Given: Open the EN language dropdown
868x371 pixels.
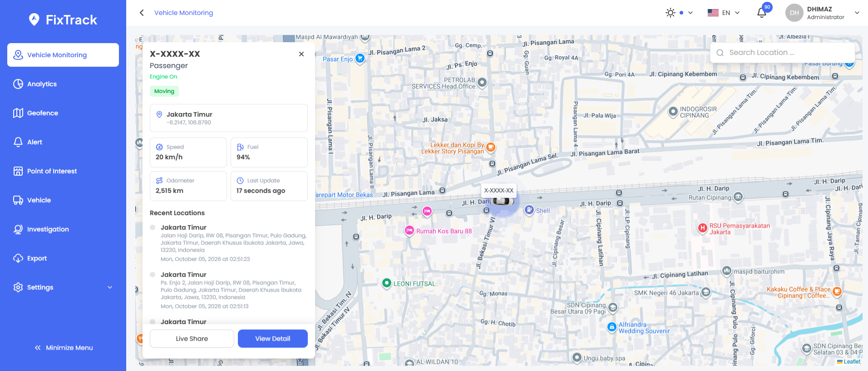Looking at the screenshot, I should pyautogui.click(x=724, y=13).
